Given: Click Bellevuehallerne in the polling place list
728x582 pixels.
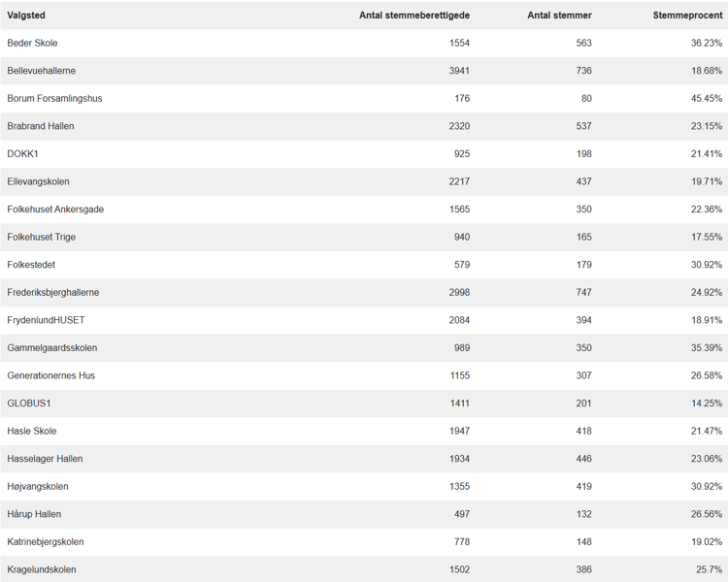Looking at the screenshot, I should [41, 71].
